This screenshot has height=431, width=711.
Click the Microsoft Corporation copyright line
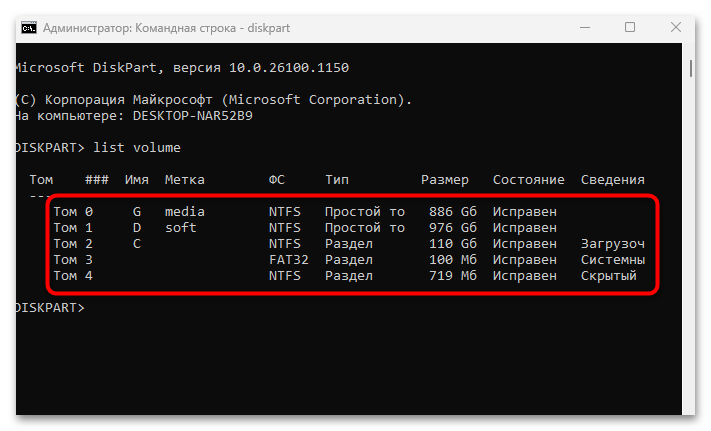pos(214,100)
